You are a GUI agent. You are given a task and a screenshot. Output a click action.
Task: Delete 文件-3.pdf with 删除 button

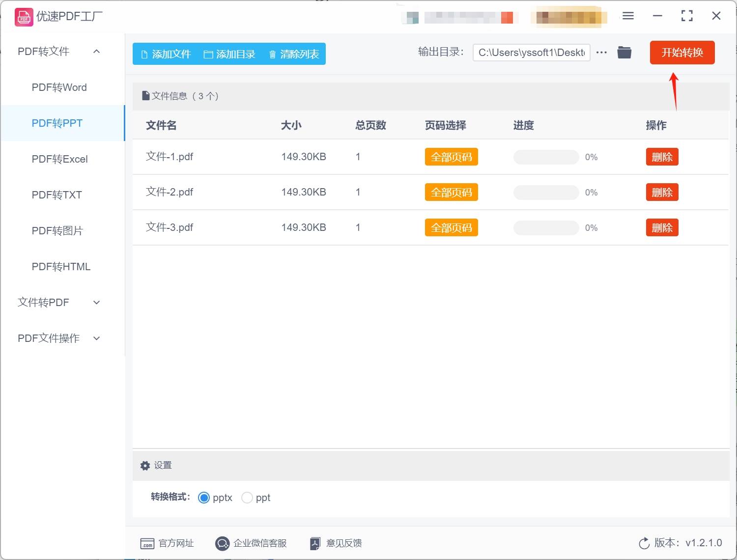point(662,228)
